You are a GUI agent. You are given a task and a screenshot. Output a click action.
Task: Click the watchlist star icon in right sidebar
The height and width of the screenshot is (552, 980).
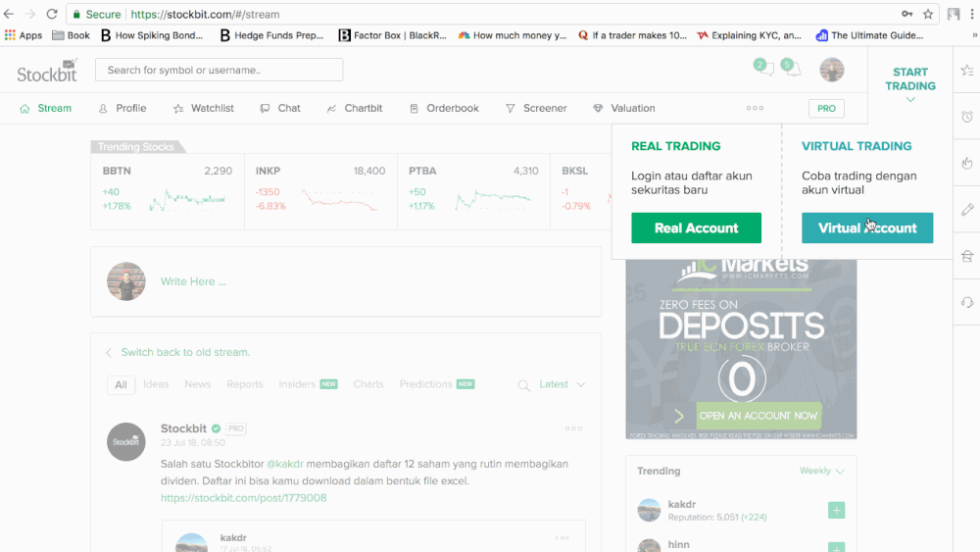pyautogui.click(x=967, y=70)
